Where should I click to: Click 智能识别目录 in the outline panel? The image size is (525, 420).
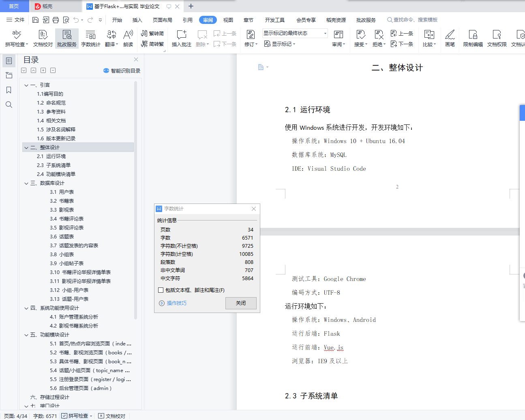[122, 71]
